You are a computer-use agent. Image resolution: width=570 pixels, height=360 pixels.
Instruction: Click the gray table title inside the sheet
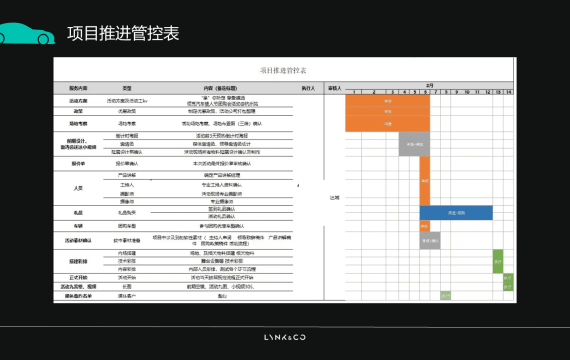pos(283,70)
